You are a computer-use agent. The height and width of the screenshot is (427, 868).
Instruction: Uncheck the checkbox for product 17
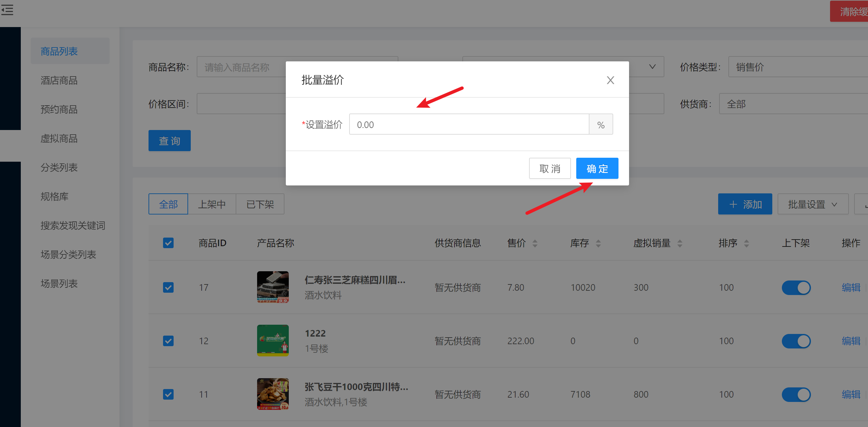pyautogui.click(x=168, y=287)
